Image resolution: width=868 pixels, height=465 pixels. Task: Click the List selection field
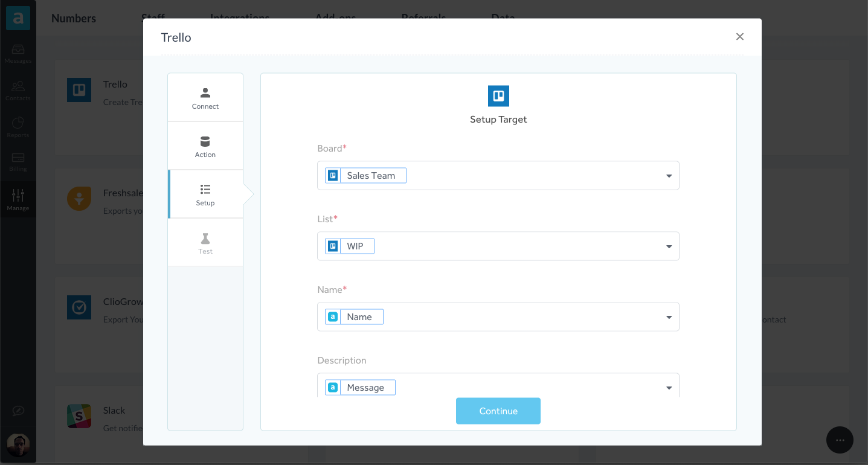point(498,246)
